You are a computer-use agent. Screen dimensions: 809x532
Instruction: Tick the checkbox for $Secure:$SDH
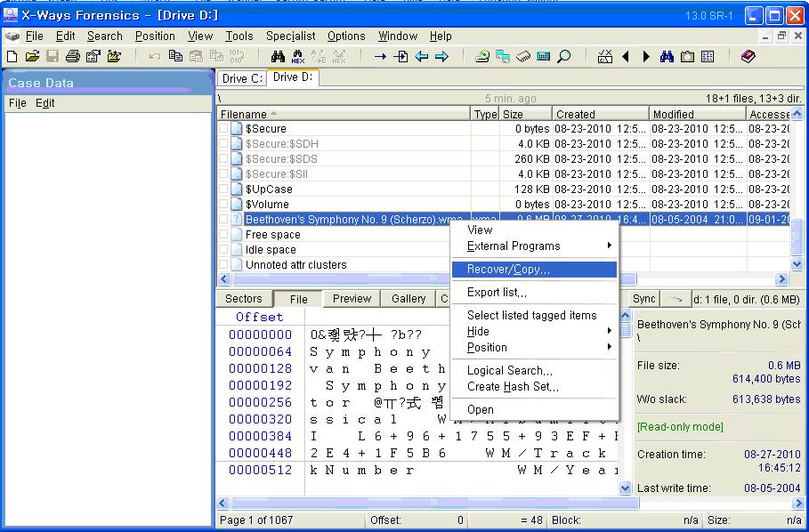(223, 143)
